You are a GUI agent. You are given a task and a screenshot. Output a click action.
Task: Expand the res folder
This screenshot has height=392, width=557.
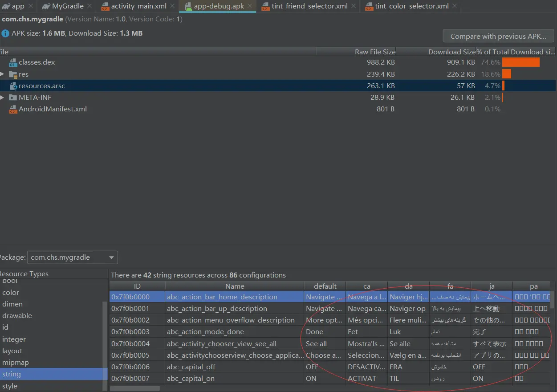2,74
